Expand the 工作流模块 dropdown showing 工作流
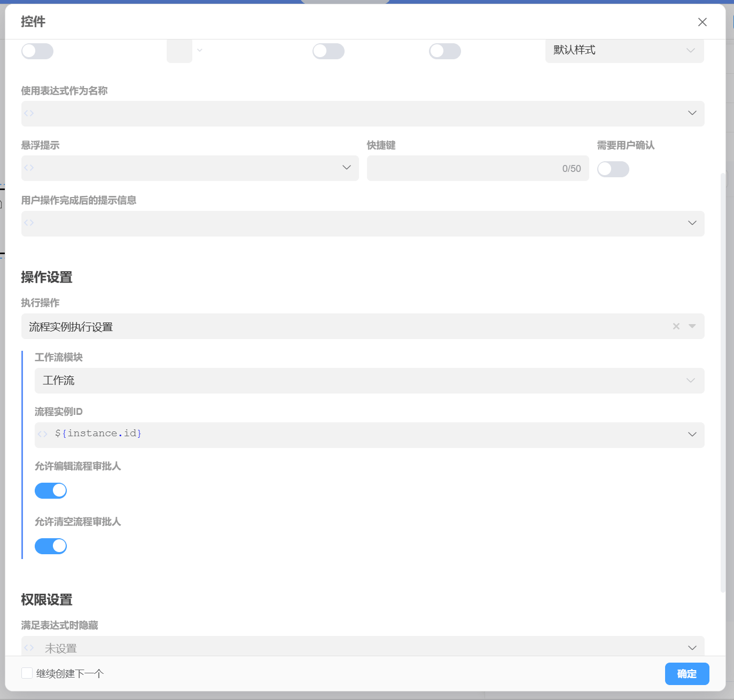 (x=369, y=381)
